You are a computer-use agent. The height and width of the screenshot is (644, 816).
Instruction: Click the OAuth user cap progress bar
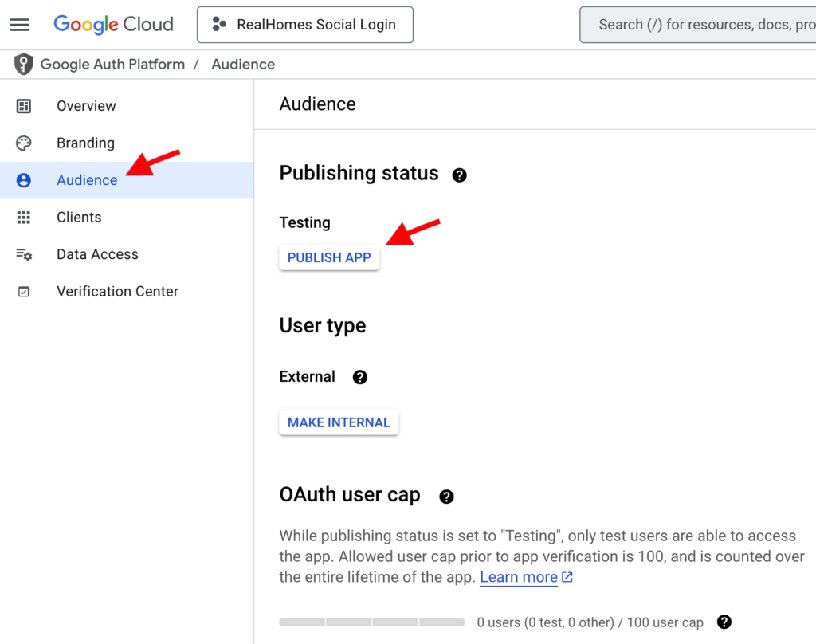pyautogui.click(x=371, y=622)
